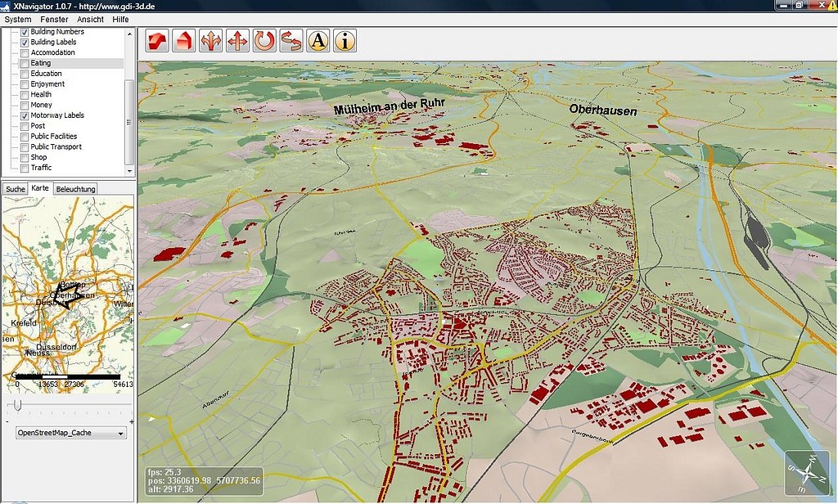
Task: Activate the vertical move arrow tool
Action: tap(237, 41)
